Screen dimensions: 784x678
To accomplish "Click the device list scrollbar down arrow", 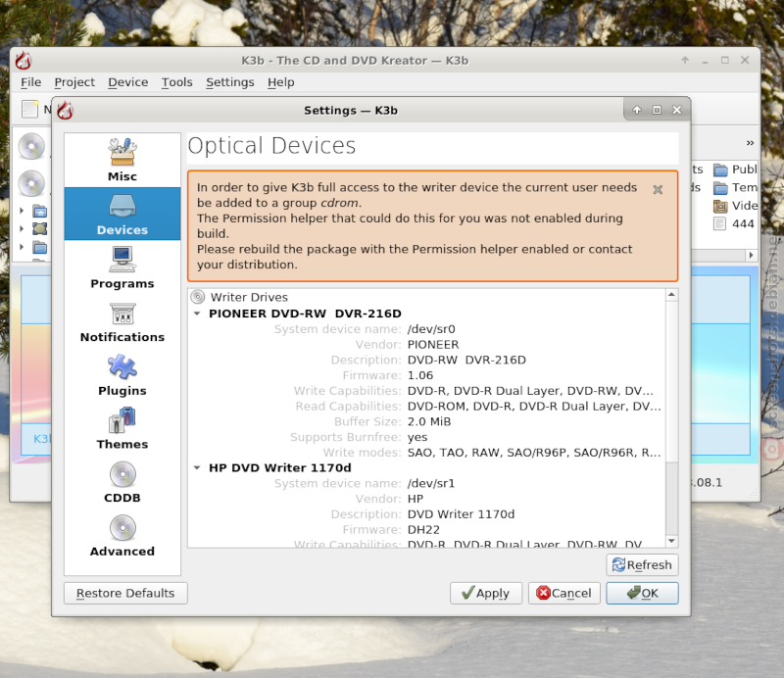I will tap(671, 541).
